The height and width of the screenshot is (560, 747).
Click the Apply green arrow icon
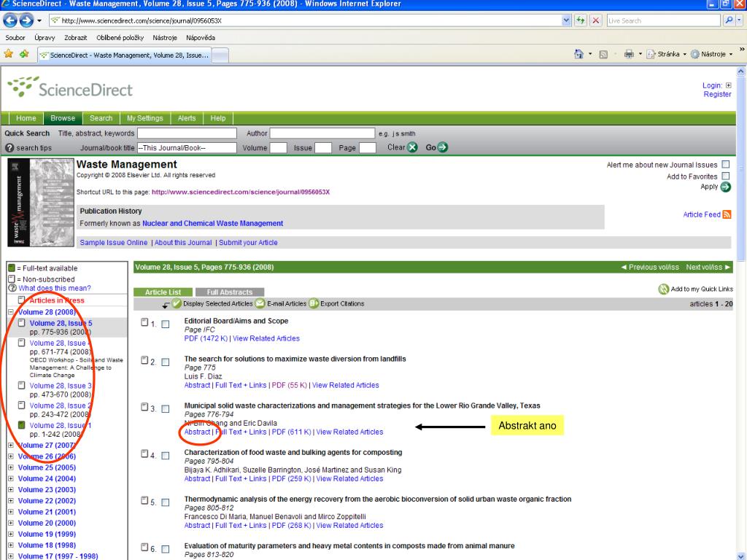[726, 187]
